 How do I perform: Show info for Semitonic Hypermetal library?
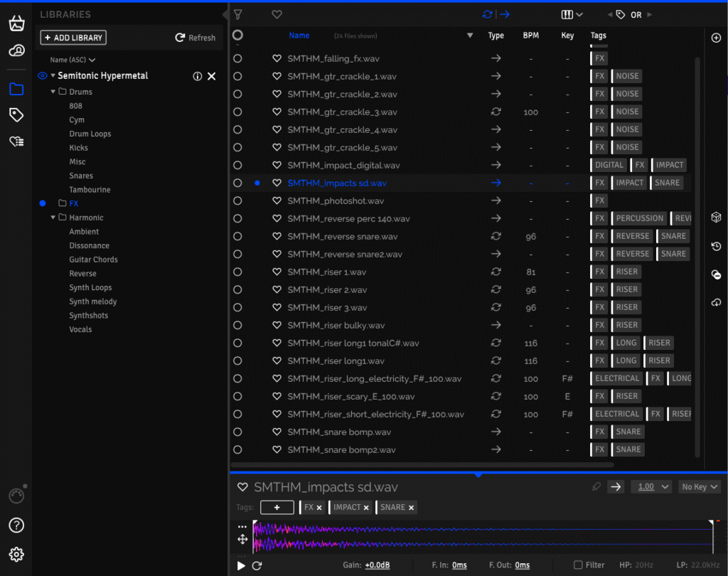[198, 76]
